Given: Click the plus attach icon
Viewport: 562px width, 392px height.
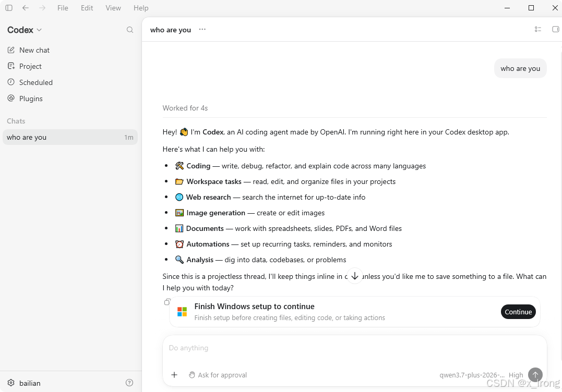Looking at the screenshot, I should pos(174,375).
